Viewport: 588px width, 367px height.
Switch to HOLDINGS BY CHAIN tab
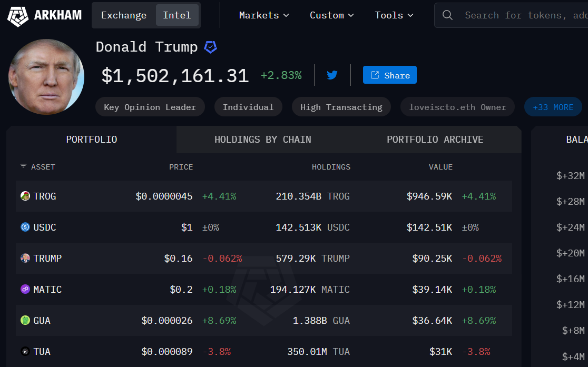point(262,140)
